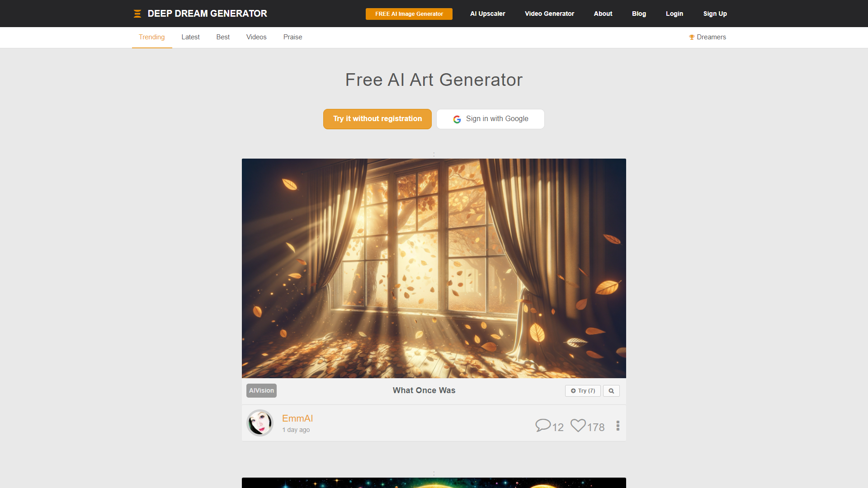
Task: Click the search icon on the image
Action: (x=611, y=391)
